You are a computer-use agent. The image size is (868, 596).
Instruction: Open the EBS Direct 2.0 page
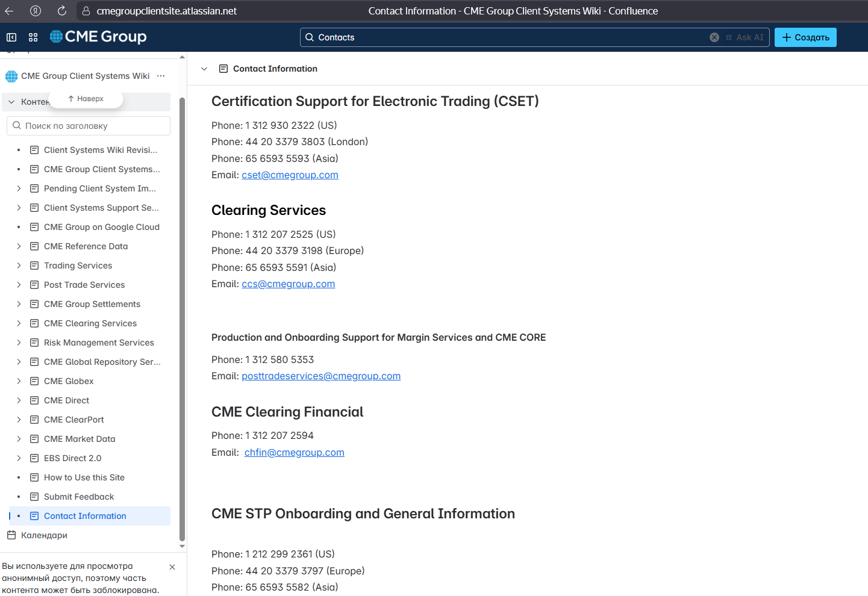pos(73,458)
